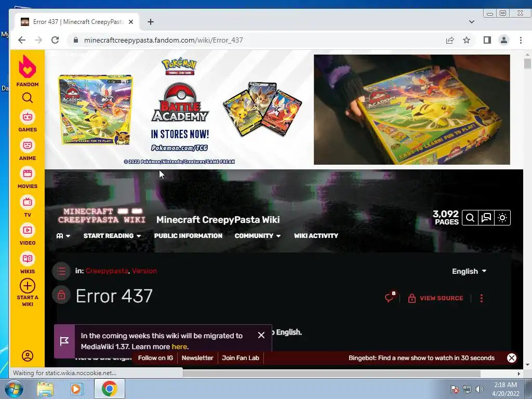532x399 pixels.
Task: Open Windows Media Player from the taskbar
Action: click(77, 389)
